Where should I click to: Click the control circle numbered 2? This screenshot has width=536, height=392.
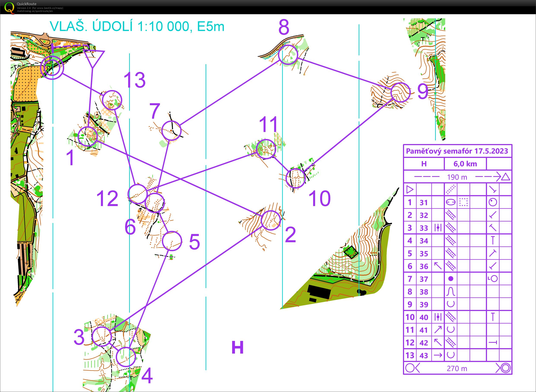(x=271, y=220)
